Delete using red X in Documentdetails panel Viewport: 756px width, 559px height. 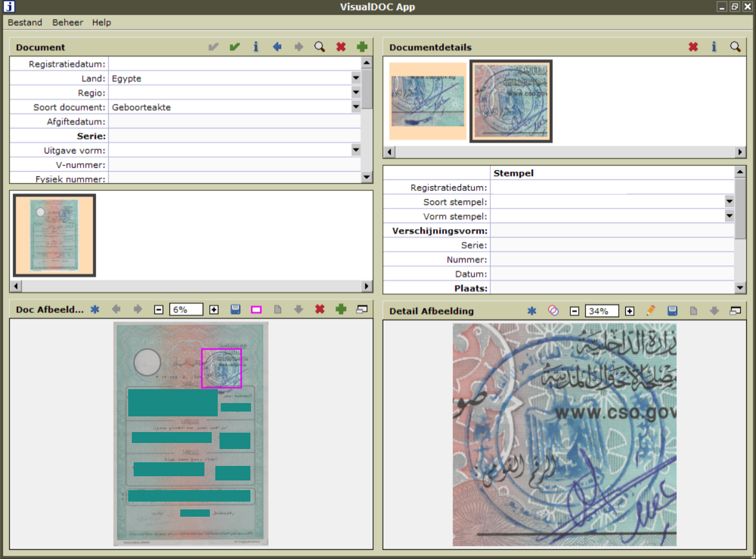(693, 47)
